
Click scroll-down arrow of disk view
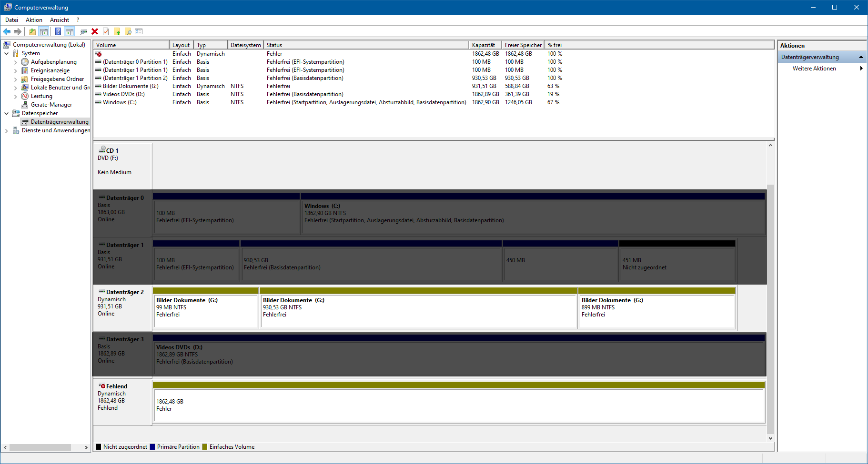(x=770, y=438)
